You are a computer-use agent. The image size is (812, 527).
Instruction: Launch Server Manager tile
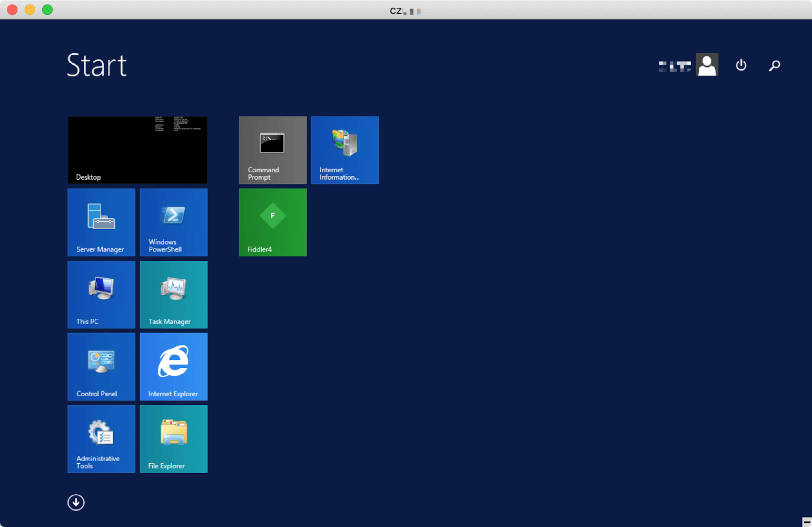102,222
